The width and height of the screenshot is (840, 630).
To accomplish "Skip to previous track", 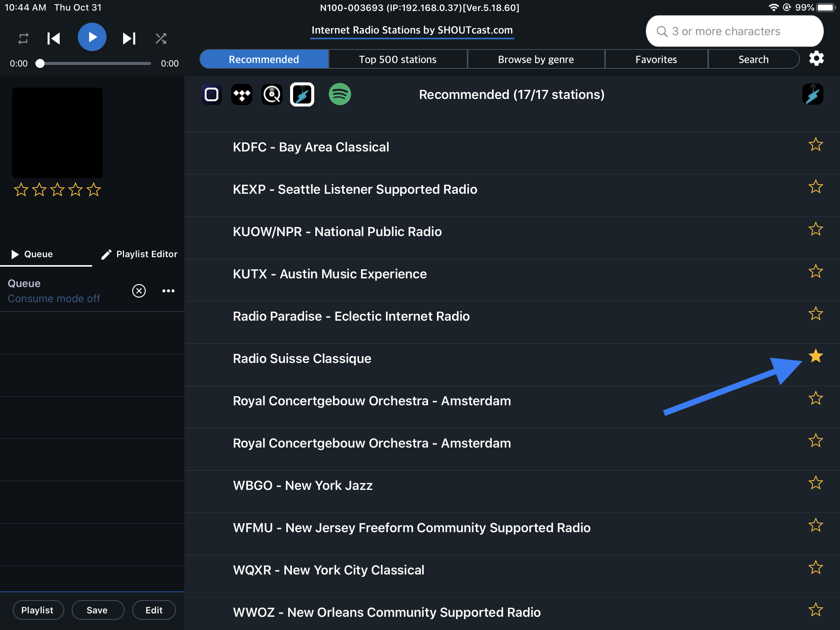I will click(54, 39).
